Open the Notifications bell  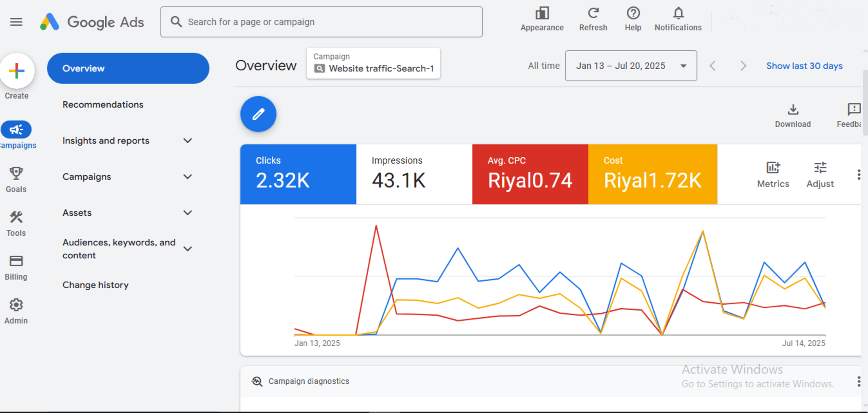[x=678, y=19]
